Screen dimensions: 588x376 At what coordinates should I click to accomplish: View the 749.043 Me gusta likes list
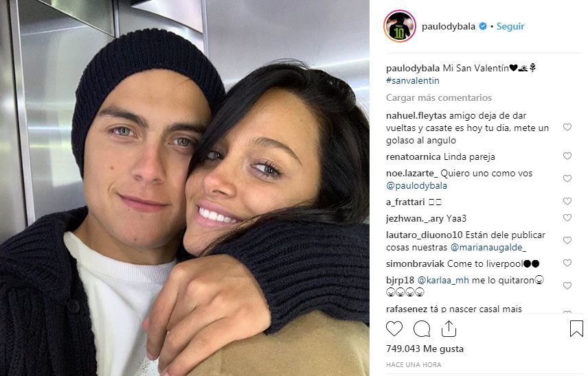click(425, 349)
